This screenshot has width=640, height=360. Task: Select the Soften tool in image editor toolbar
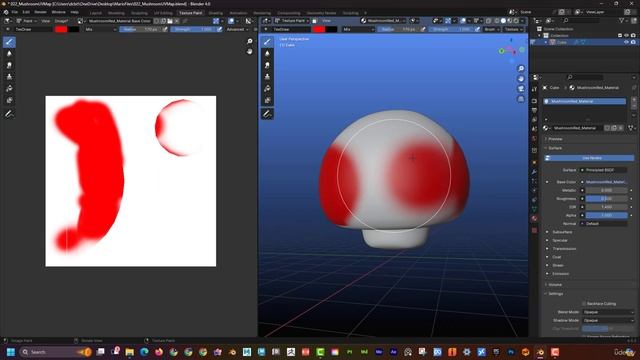pos(9,53)
